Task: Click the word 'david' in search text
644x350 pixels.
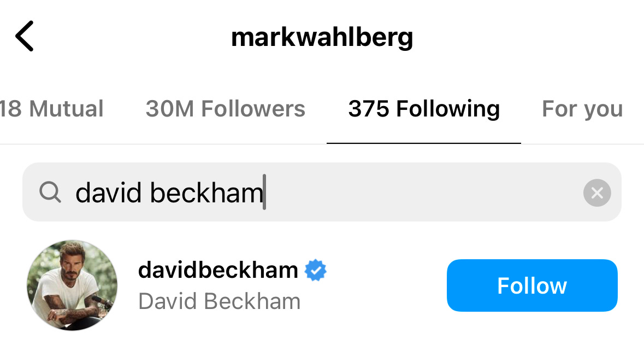Action: 109,192
